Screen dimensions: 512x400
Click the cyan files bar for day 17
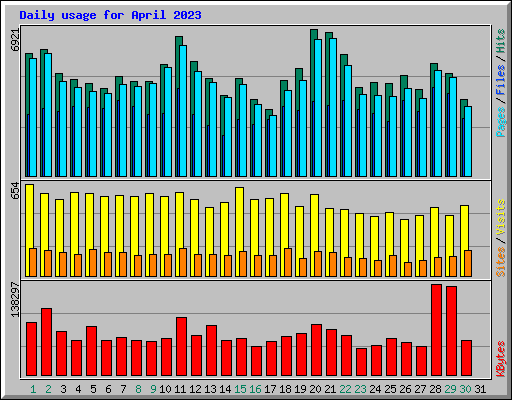(273, 146)
